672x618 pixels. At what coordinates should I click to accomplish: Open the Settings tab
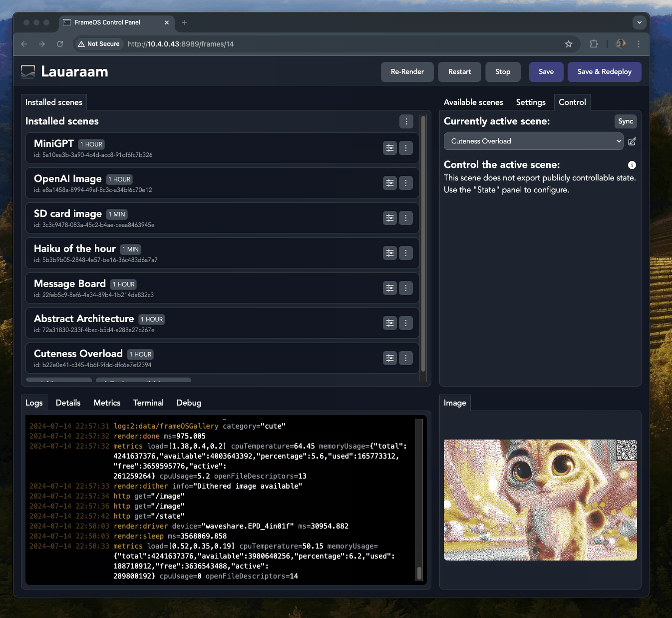pyautogui.click(x=530, y=102)
